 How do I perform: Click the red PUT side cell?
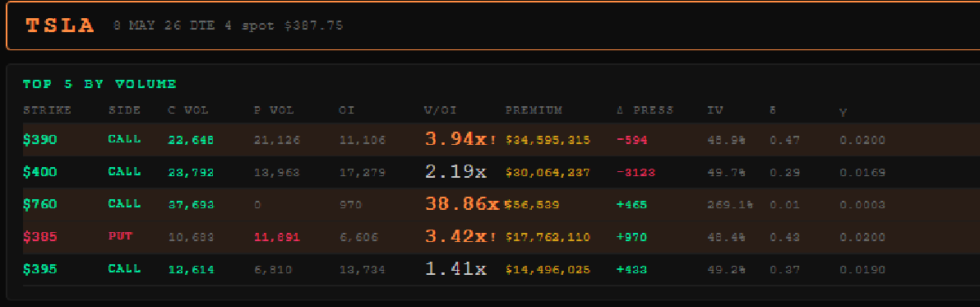121,236
